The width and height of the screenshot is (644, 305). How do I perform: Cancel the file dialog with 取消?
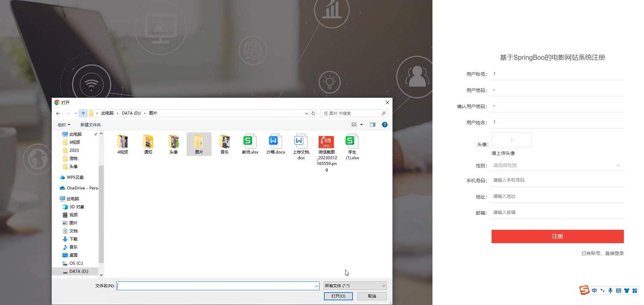[x=372, y=296]
